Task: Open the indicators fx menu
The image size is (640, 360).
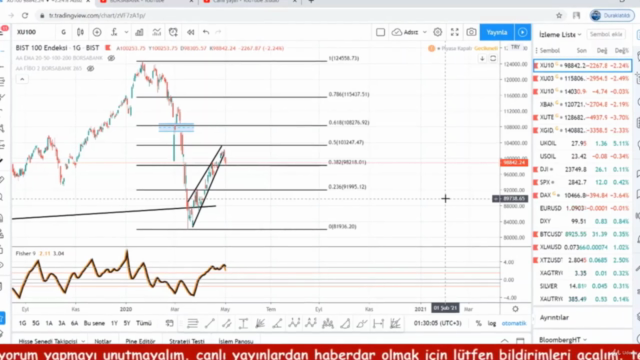Action: coord(114,32)
